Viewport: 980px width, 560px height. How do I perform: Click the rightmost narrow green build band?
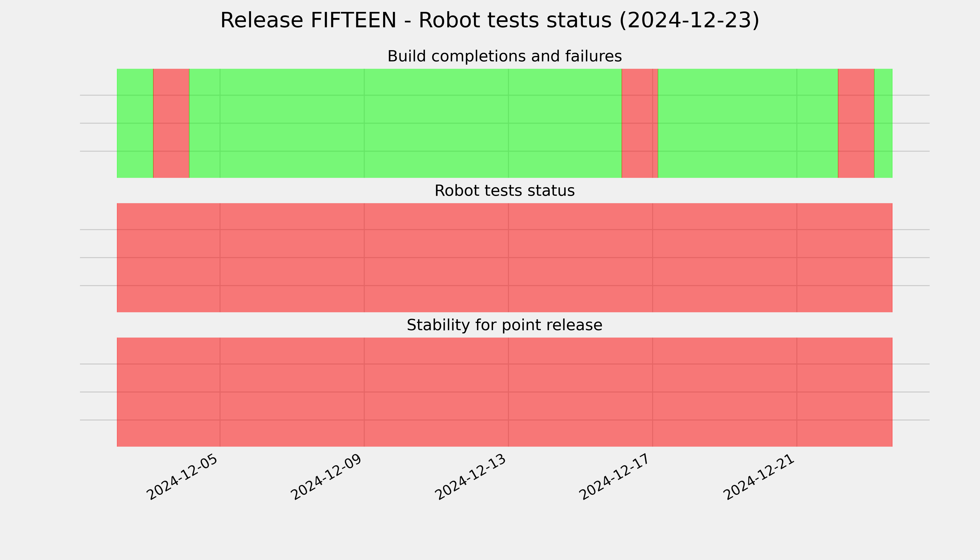[883, 123]
